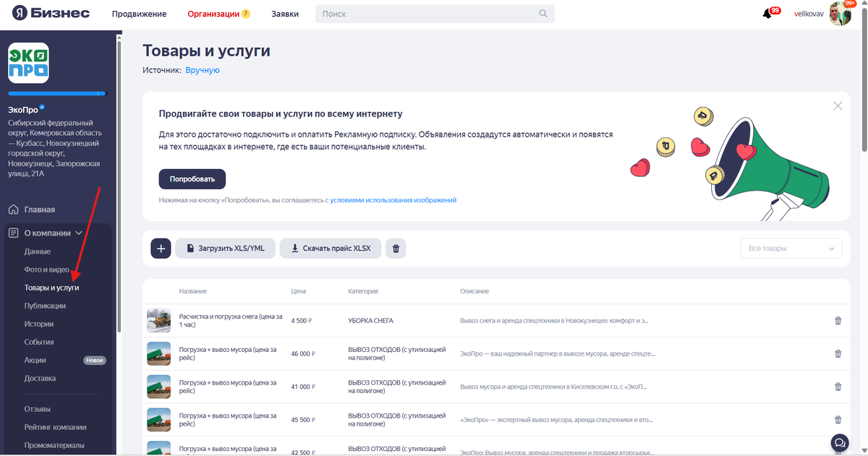Click Загрузить XLS/YML button
This screenshot has height=456, width=868.
tap(225, 248)
